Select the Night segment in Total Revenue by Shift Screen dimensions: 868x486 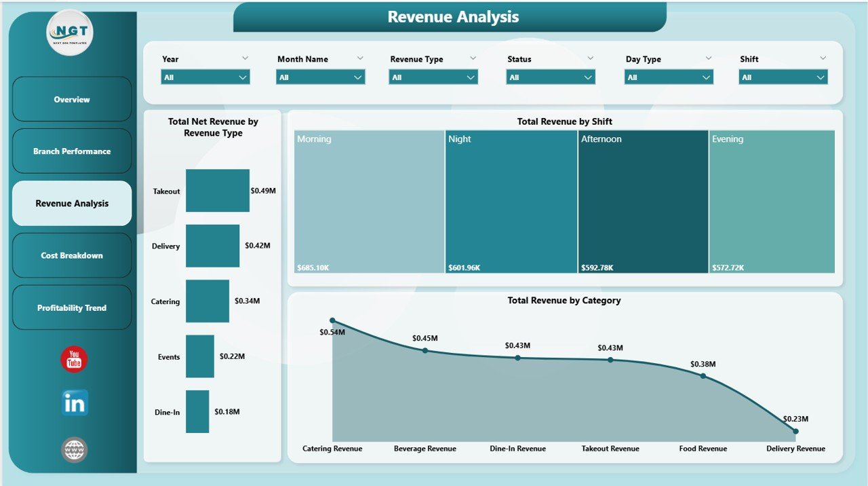(510, 201)
